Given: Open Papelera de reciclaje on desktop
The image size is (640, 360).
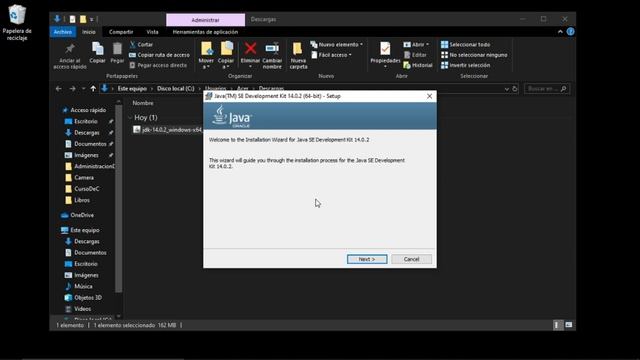Looking at the screenshot, I should coord(17,22).
